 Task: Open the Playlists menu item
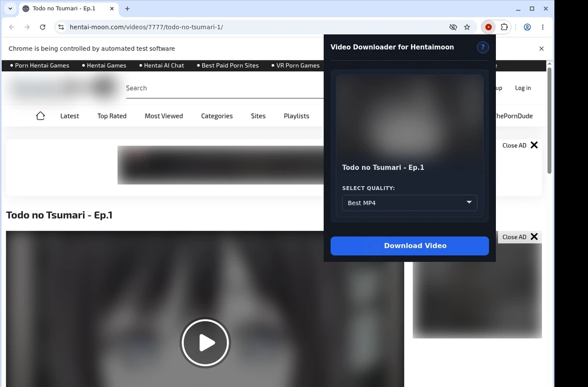point(296,116)
